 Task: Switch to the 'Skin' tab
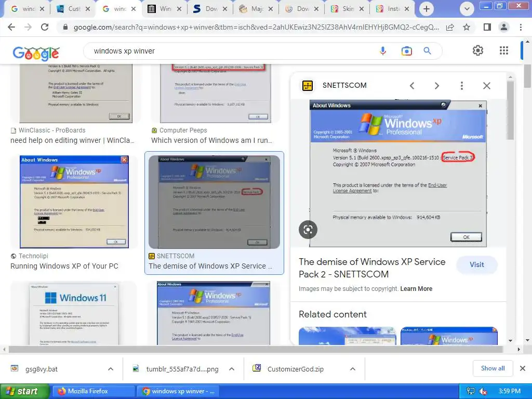[348, 9]
